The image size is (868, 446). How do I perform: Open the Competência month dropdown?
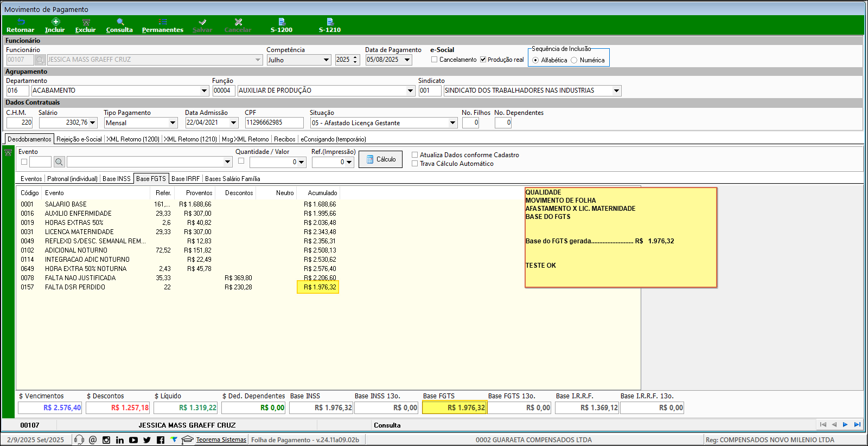[x=327, y=60]
